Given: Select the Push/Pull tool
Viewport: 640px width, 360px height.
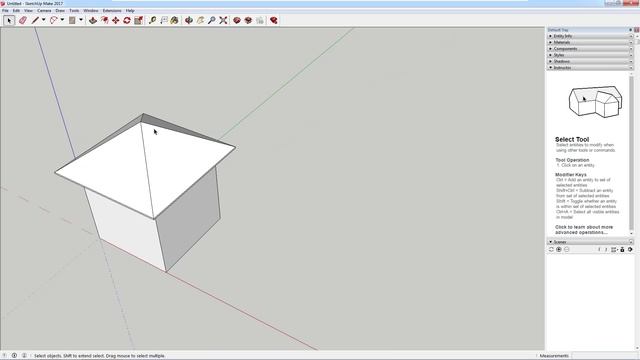Looking at the screenshot, I should 93,20.
